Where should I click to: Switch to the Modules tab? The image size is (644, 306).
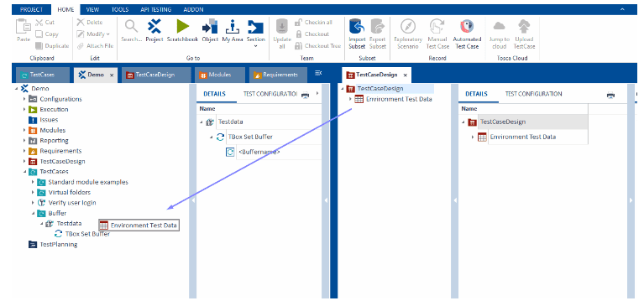pos(220,75)
